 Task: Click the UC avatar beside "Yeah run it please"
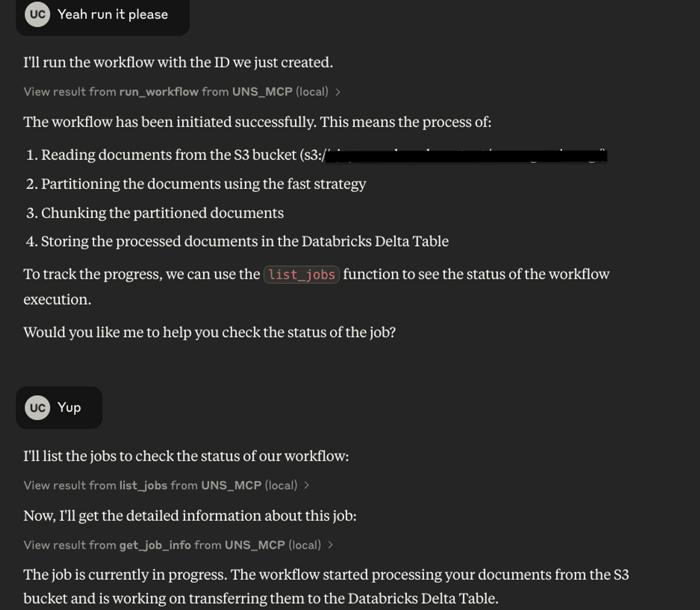pyautogui.click(x=38, y=14)
